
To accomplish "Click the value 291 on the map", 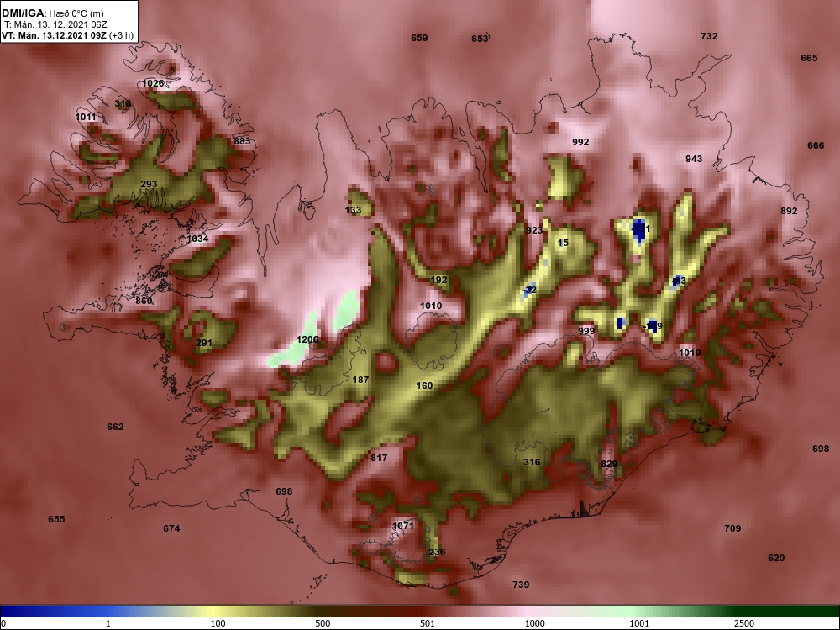I will (204, 344).
